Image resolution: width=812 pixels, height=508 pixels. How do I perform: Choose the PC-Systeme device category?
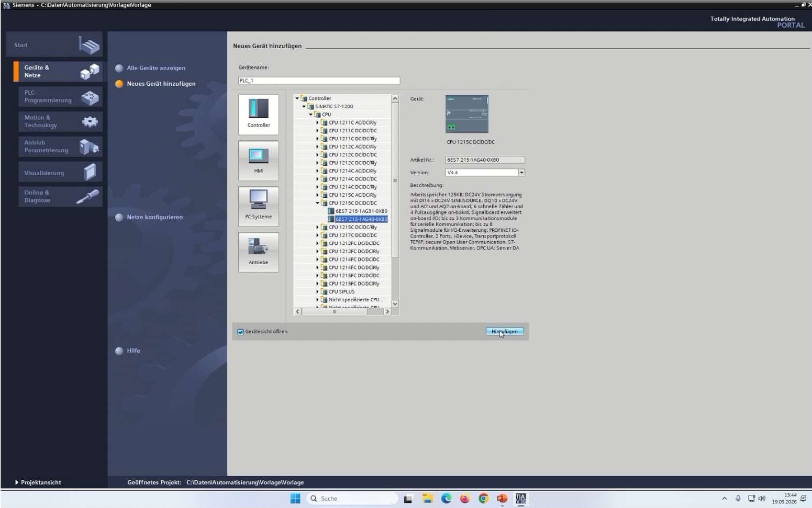[259, 207]
